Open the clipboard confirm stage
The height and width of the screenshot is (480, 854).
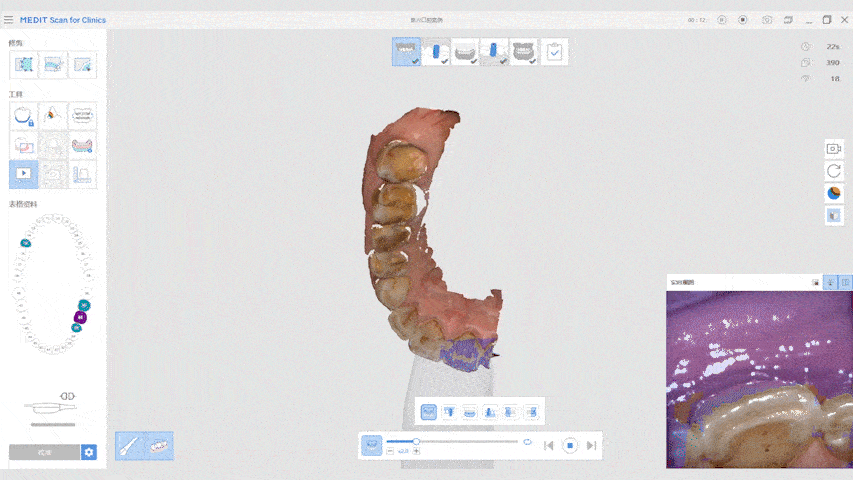554,52
